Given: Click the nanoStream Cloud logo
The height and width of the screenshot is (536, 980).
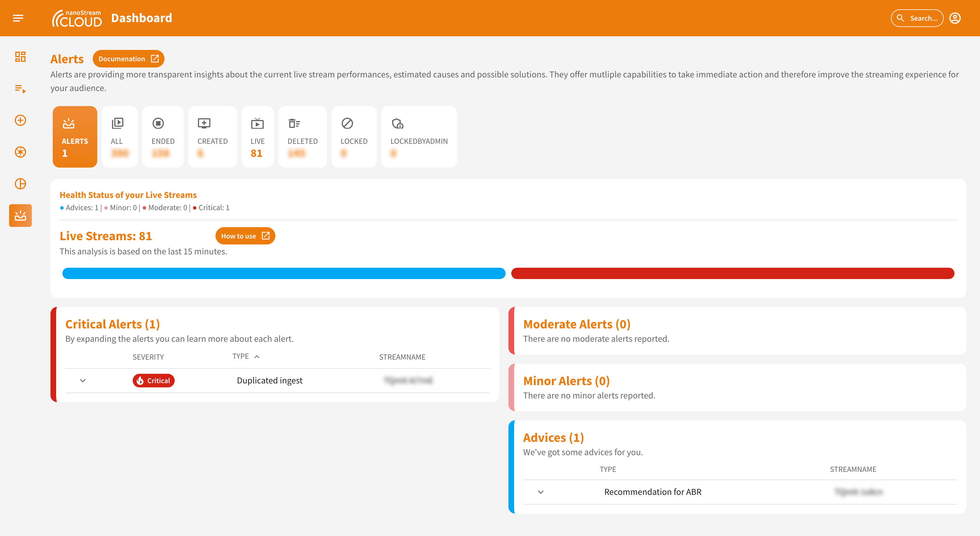Looking at the screenshot, I should coord(77,18).
